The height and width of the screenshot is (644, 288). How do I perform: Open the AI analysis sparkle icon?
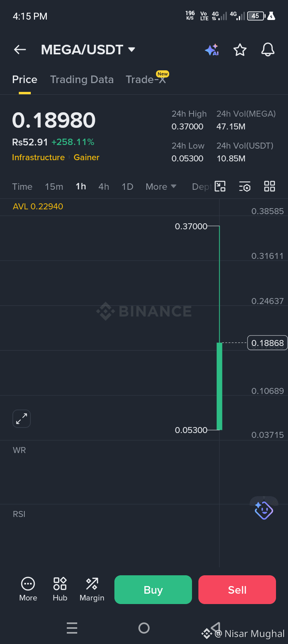point(212,50)
